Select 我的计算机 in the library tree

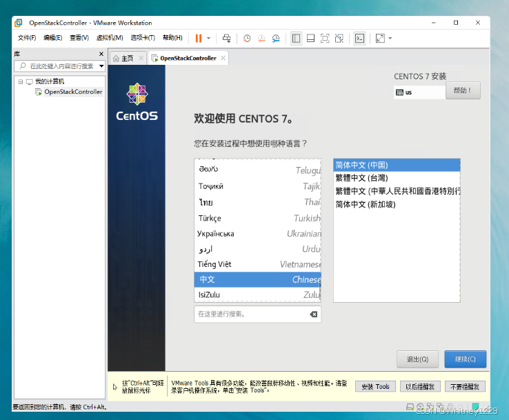point(50,81)
